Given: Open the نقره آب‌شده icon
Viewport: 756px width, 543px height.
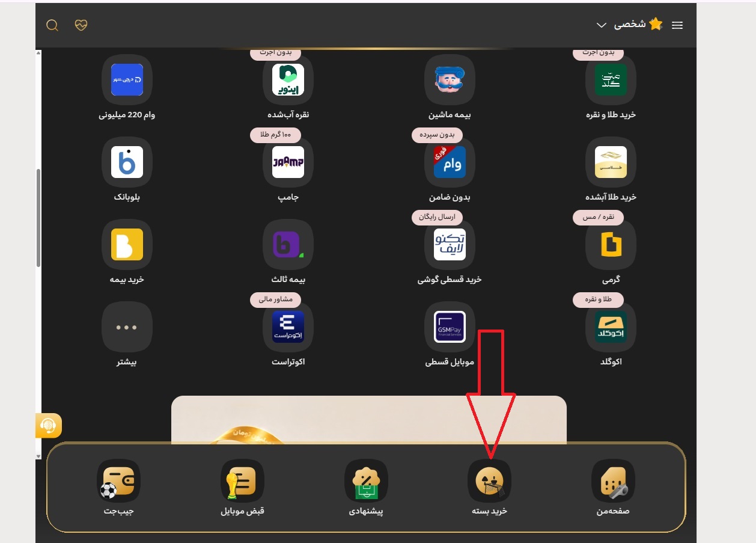Looking at the screenshot, I should (288, 79).
